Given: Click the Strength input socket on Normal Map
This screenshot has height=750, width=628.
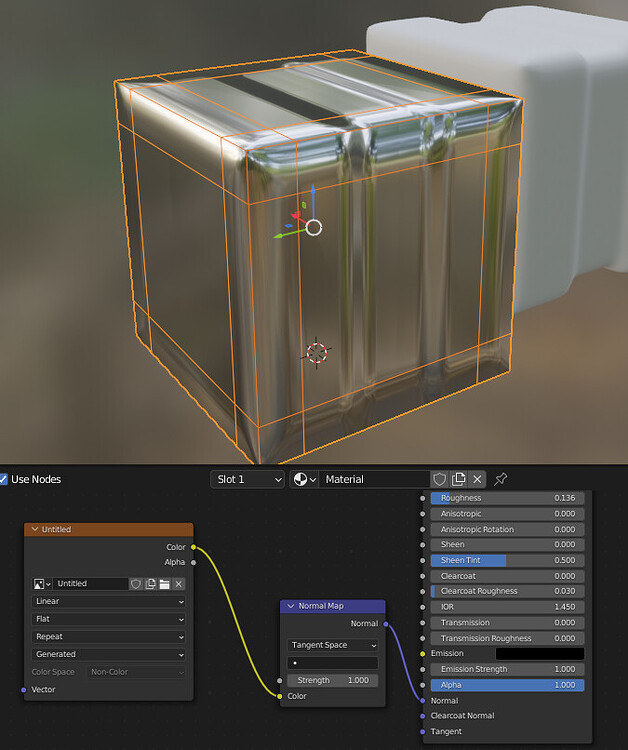Looking at the screenshot, I should 279,680.
